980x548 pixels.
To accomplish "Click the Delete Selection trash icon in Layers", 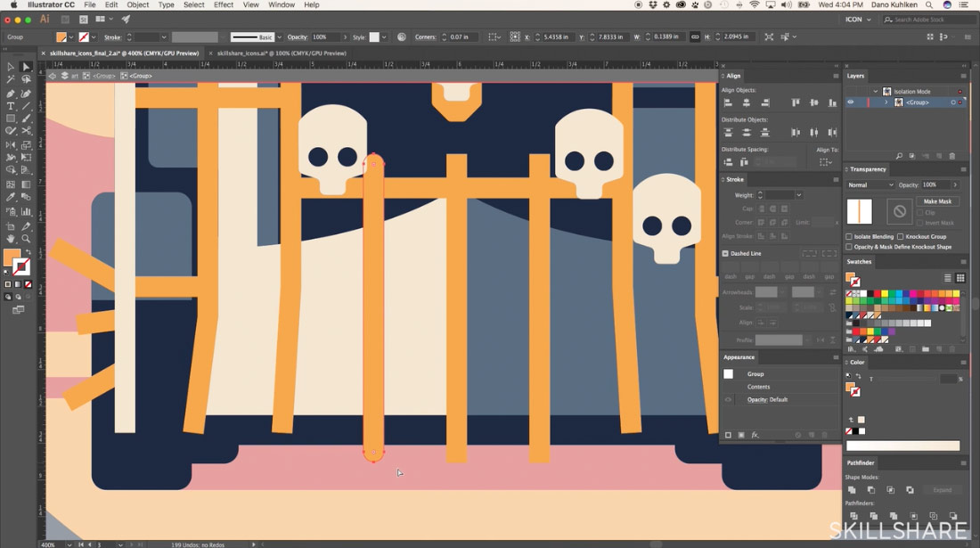I will click(x=952, y=156).
